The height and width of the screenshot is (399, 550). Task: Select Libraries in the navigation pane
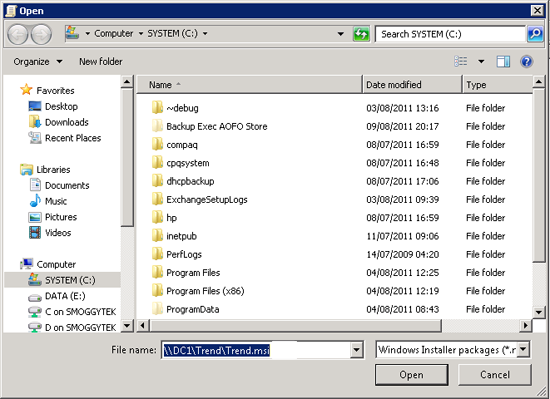53,169
